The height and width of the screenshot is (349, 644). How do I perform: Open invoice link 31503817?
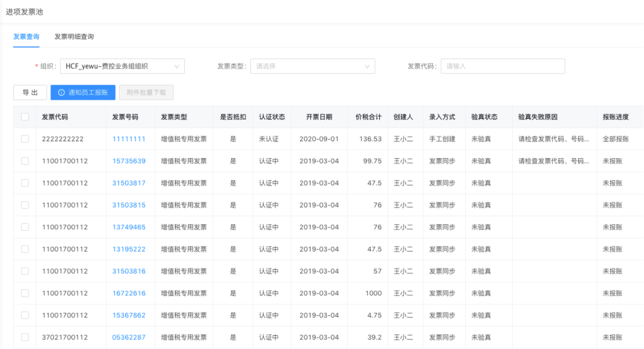tap(129, 183)
